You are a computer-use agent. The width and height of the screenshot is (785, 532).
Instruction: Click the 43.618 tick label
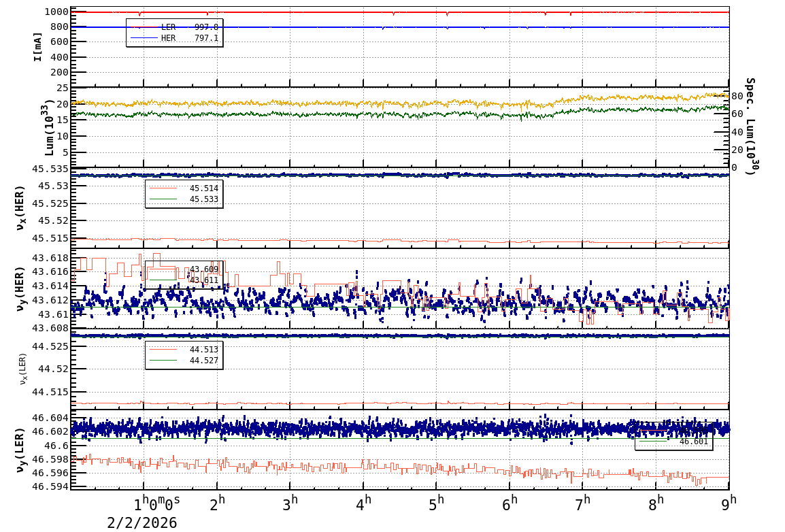tap(50, 259)
